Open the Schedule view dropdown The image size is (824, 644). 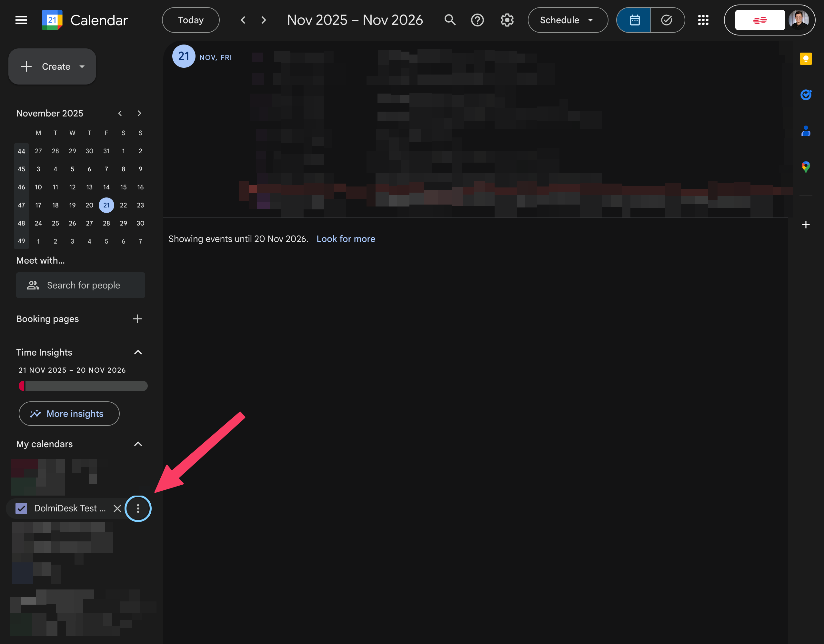click(x=567, y=20)
